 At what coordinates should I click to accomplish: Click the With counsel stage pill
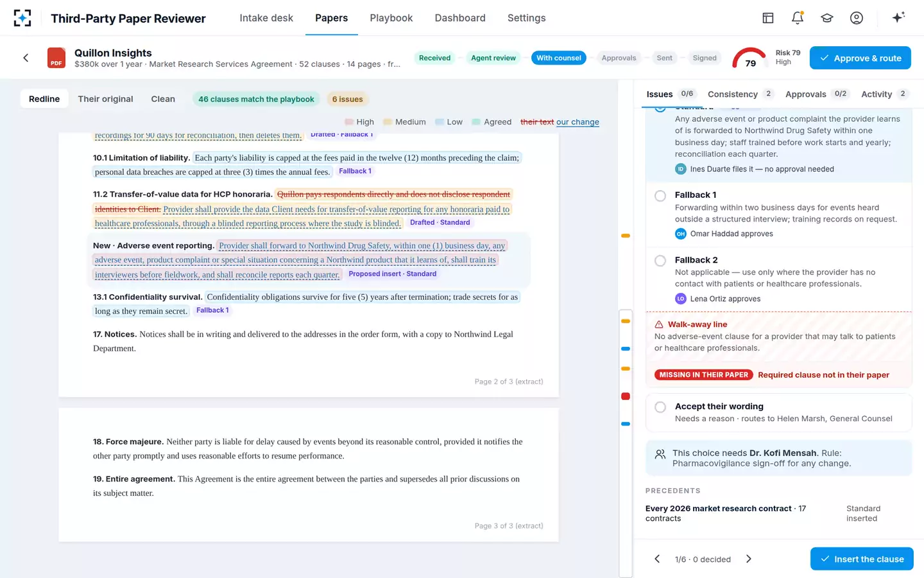[559, 58]
